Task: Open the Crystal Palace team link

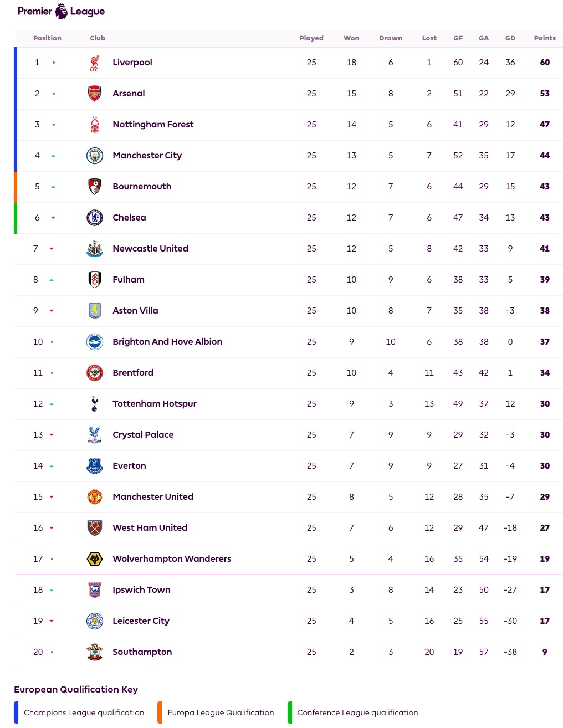Action: pos(143,435)
